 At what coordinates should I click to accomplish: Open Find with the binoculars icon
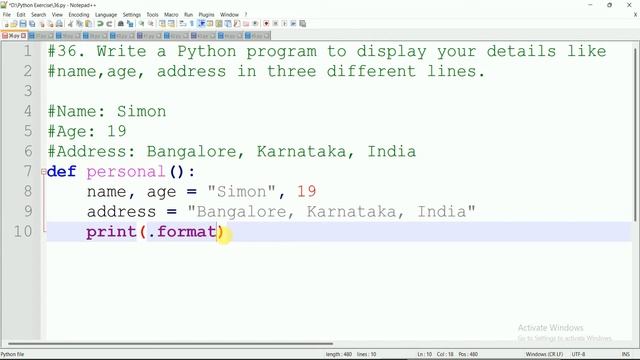120,24
